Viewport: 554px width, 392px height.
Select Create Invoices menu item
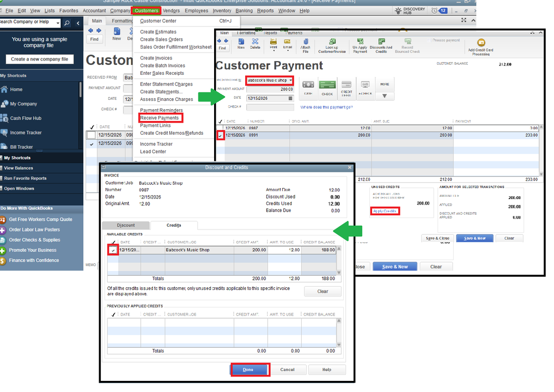tap(156, 58)
